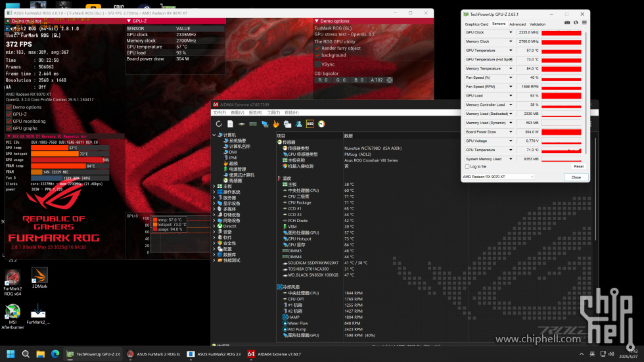Open the AIDA64 OSD panel icon
The width and height of the screenshot is (644, 362).
[310, 124]
